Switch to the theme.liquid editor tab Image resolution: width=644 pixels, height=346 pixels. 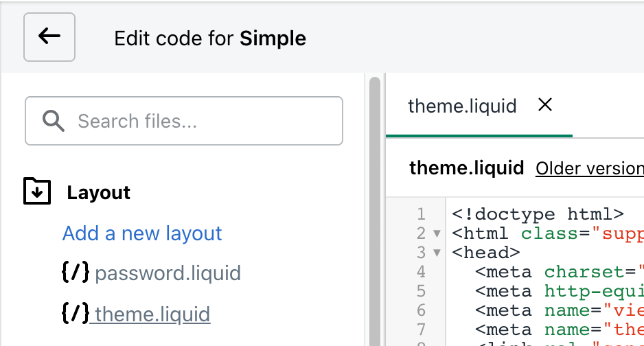(x=462, y=106)
